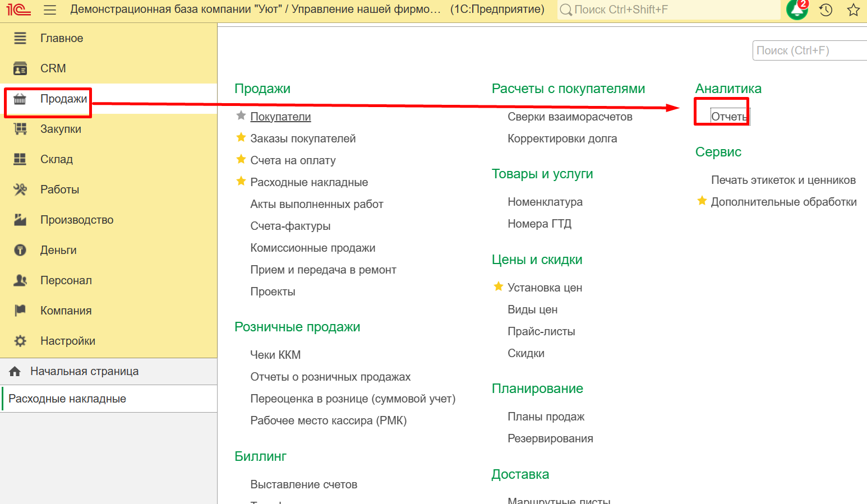This screenshot has width=867, height=504.
Task: Toggle favorite star beside Установка цен
Action: (x=498, y=286)
